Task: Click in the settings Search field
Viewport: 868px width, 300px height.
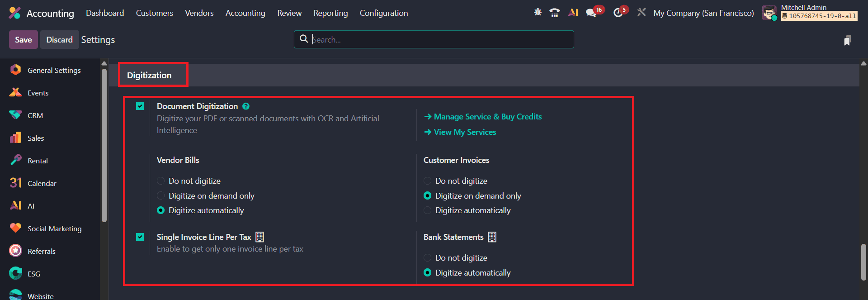Action: 434,39
